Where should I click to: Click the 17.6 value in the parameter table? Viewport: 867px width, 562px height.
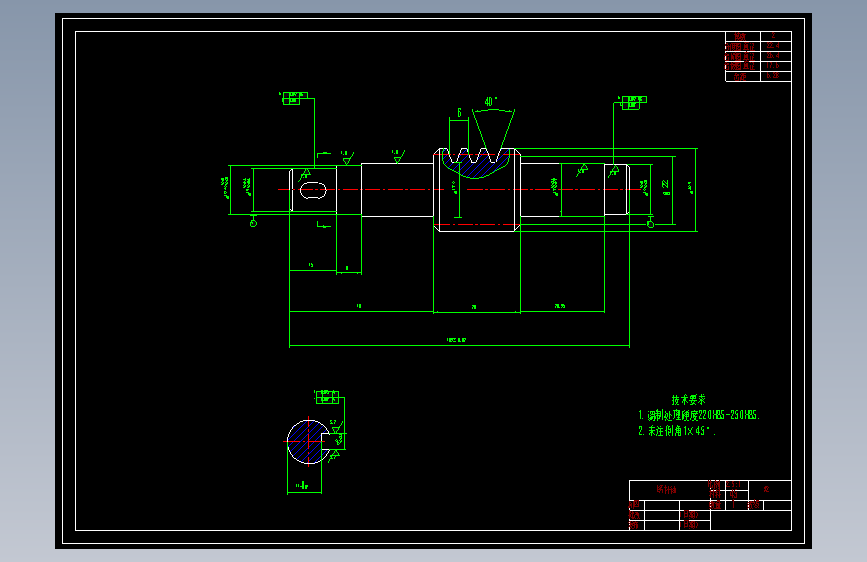pyautogui.click(x=772, y=66)
